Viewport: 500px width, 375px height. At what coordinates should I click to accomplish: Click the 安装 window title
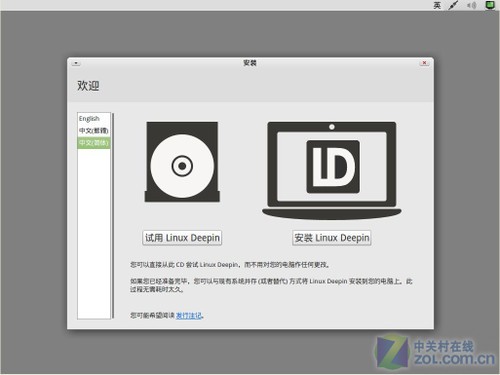point(250,63)
